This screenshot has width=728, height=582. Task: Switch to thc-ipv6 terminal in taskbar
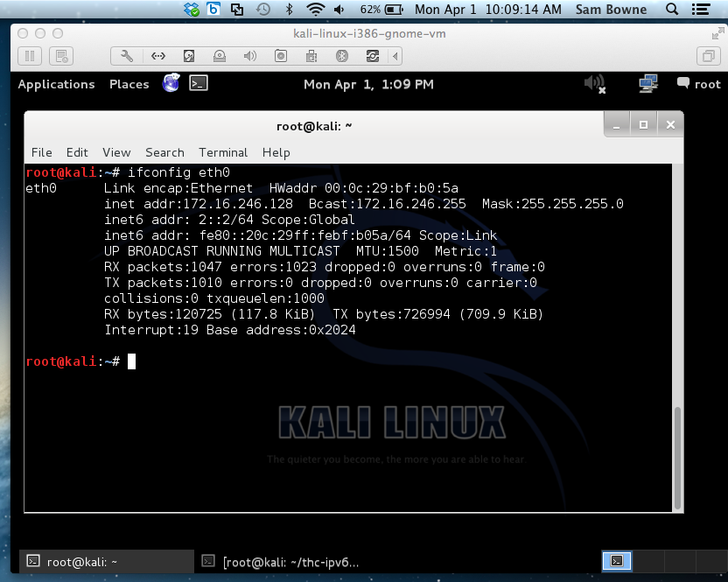tap(283, 562)
